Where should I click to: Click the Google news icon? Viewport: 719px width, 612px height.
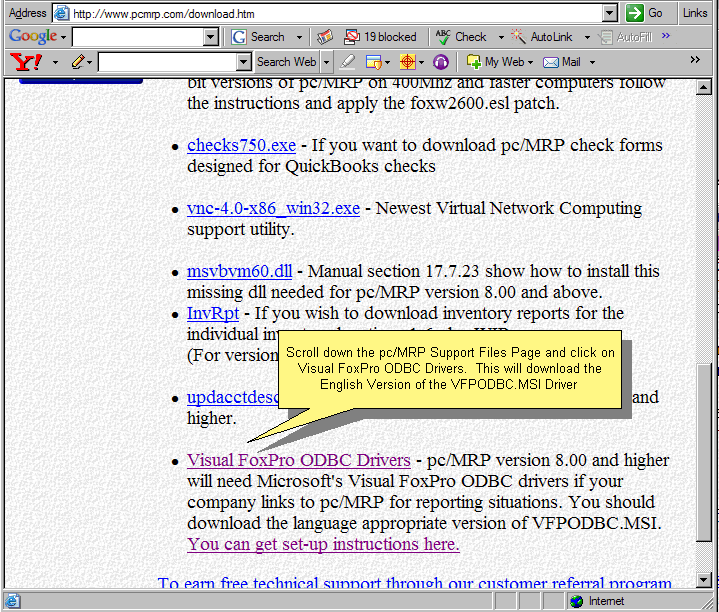click(325, 37)
